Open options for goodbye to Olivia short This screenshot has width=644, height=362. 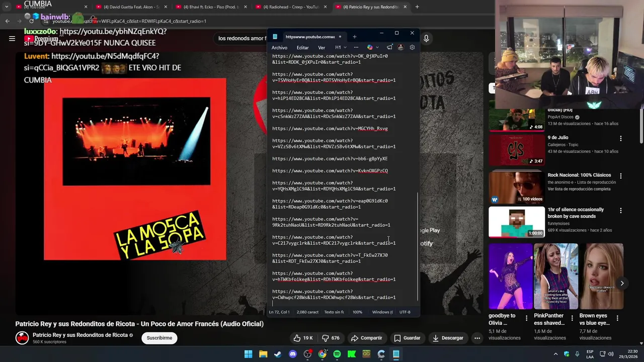pos(527,318)
